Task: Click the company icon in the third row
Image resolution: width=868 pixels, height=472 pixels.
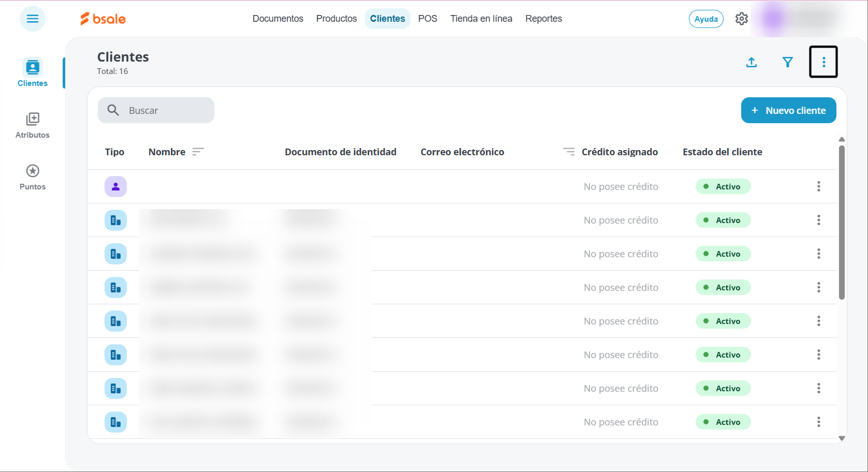Action: coord(115,254)
